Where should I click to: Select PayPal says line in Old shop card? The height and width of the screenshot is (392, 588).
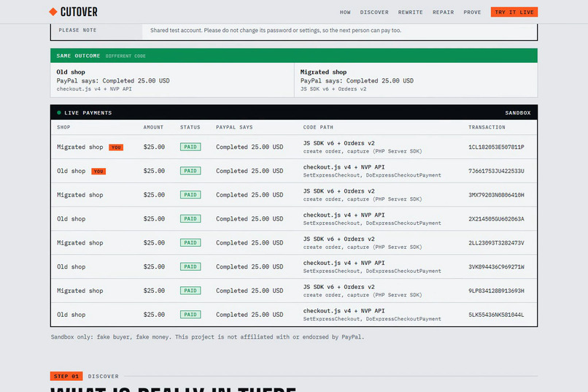click(x=113, y=80)
